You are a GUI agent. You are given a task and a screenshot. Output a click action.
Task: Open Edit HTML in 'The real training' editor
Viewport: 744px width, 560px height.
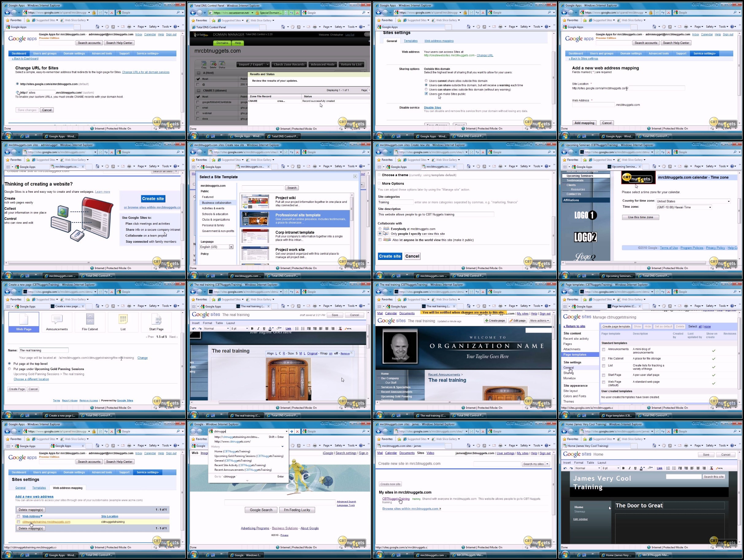click(348, 329)
